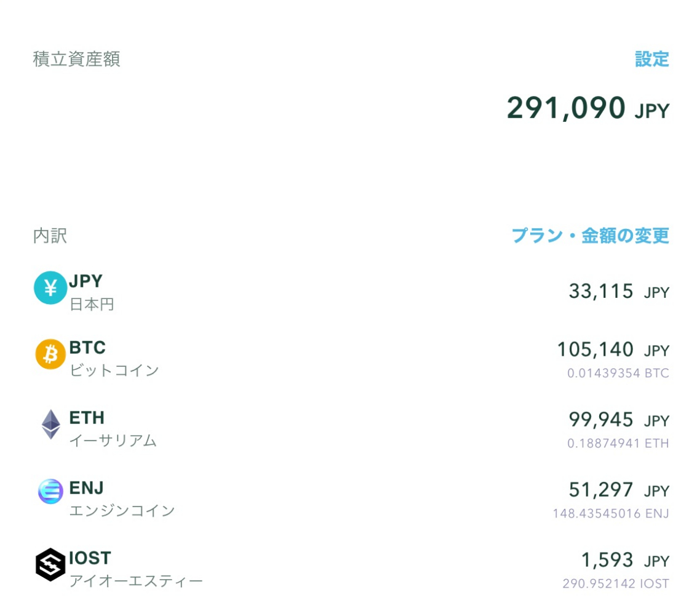Click the 0.01439354 BTC quantity text
The height and width of the screenshot is (616, 697).
(618, 373)
